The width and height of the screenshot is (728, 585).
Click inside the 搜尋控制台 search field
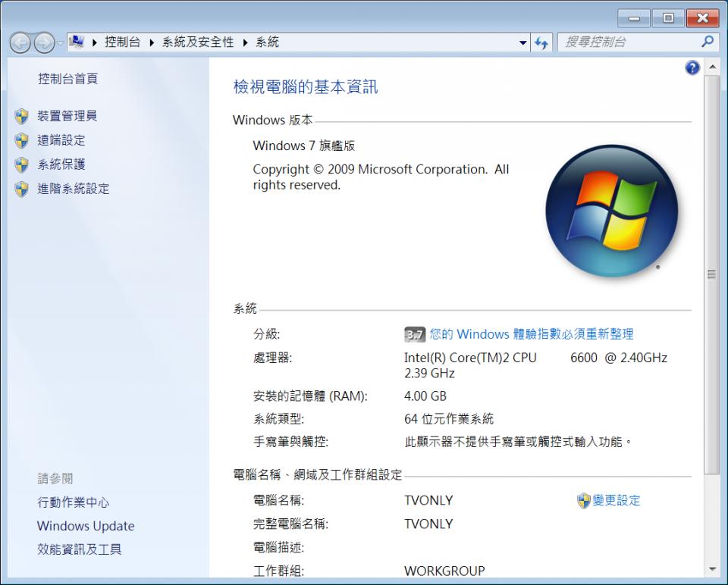coord(626,42)
